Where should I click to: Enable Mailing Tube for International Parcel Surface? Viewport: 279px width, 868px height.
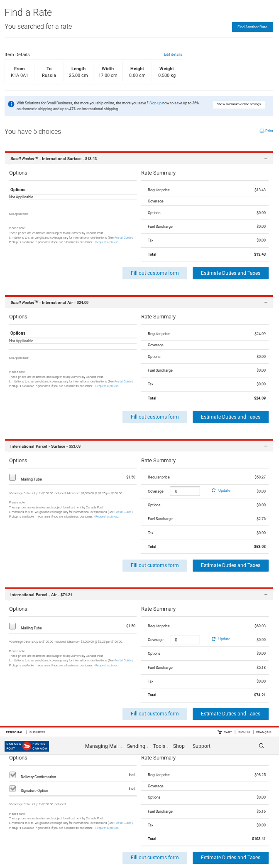pyautogui.click(x=13, y=477)
